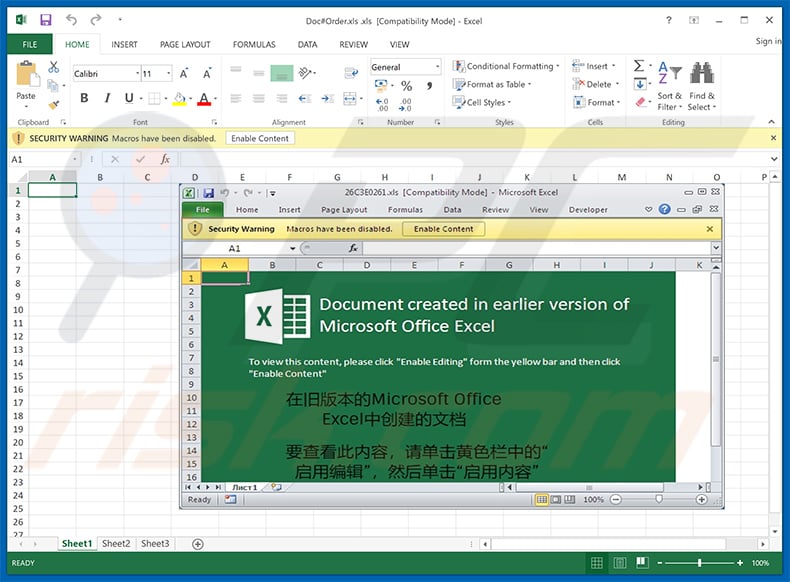Click the Clear eraser icon
This screenshot has height=582, width=790.
pos(640,102)
